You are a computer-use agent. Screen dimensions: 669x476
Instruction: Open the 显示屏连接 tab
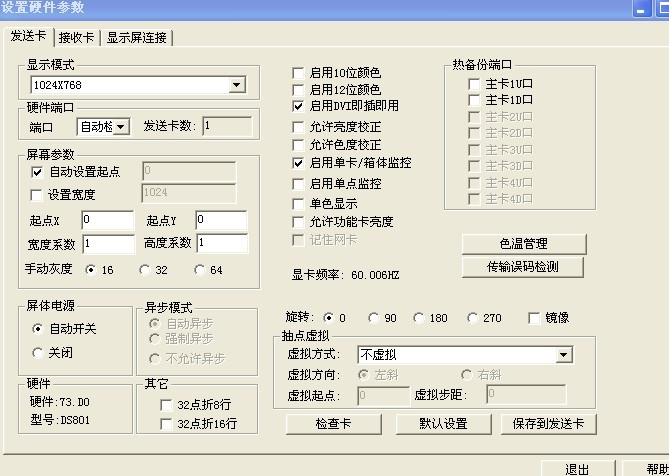[137, 38]
